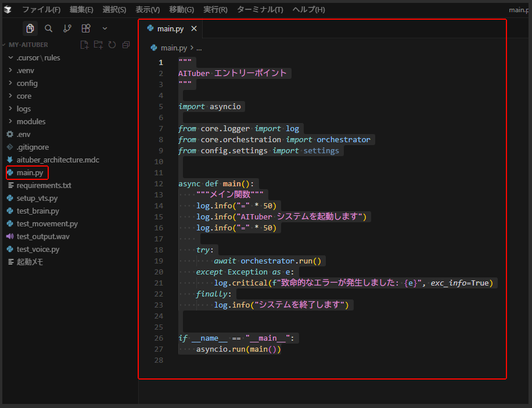Select main.py in the breadcrumb bar
This screenshot has width=532, height=408.
pyautogui.click(x=173, y=48)
